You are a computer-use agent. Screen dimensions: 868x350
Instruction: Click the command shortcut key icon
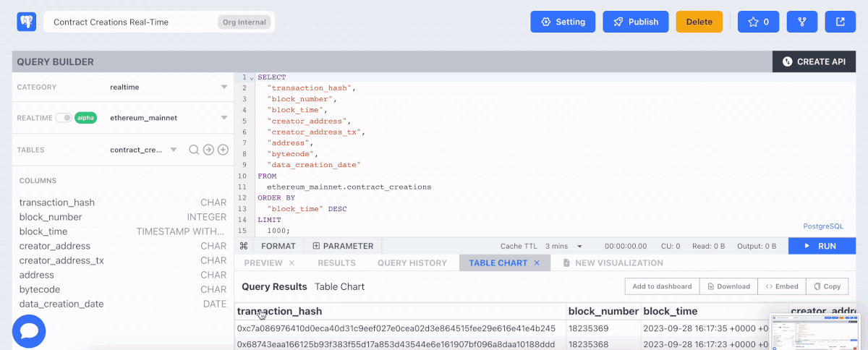tap(244, 246)
